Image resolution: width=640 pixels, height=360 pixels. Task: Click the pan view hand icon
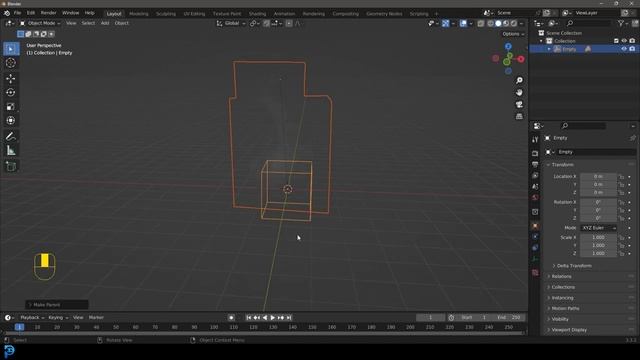(519, 93)
